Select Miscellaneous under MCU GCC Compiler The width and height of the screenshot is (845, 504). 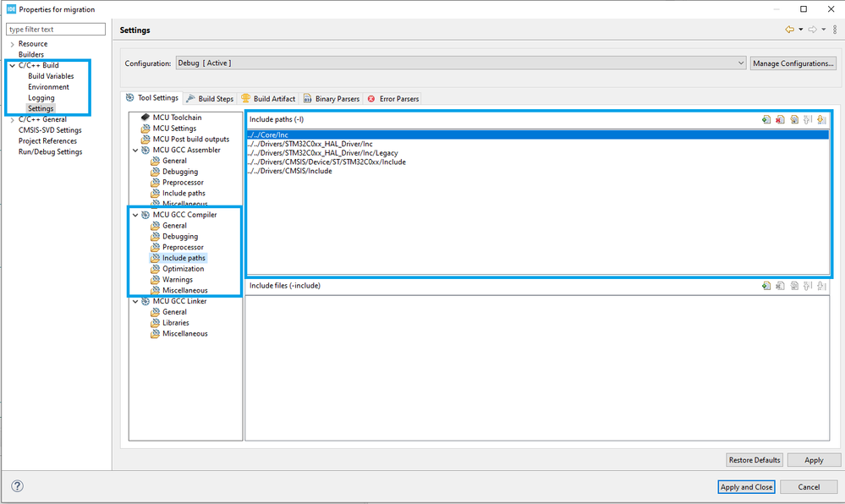(x=185, y=290)
